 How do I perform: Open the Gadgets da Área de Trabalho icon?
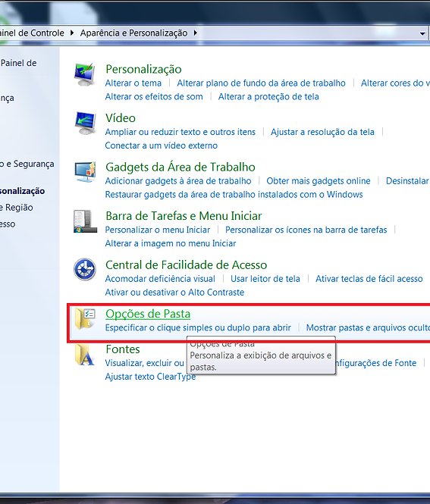[85, 172]
